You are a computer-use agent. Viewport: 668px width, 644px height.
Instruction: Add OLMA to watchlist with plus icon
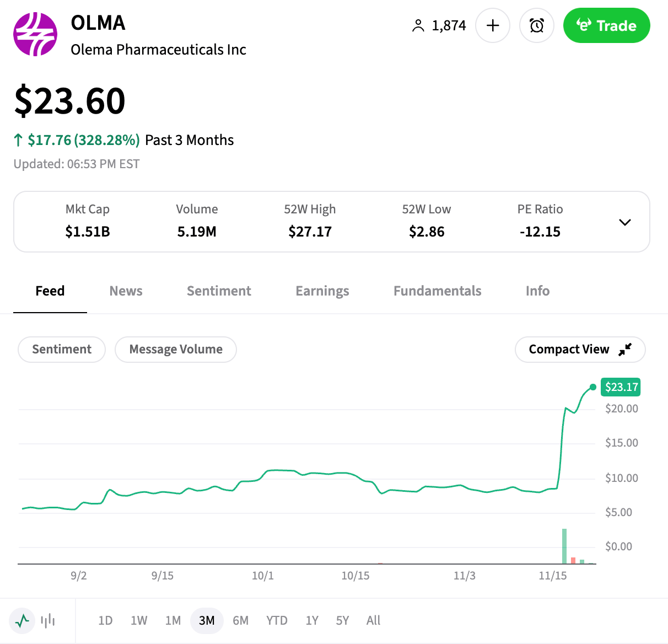point(493,25)
